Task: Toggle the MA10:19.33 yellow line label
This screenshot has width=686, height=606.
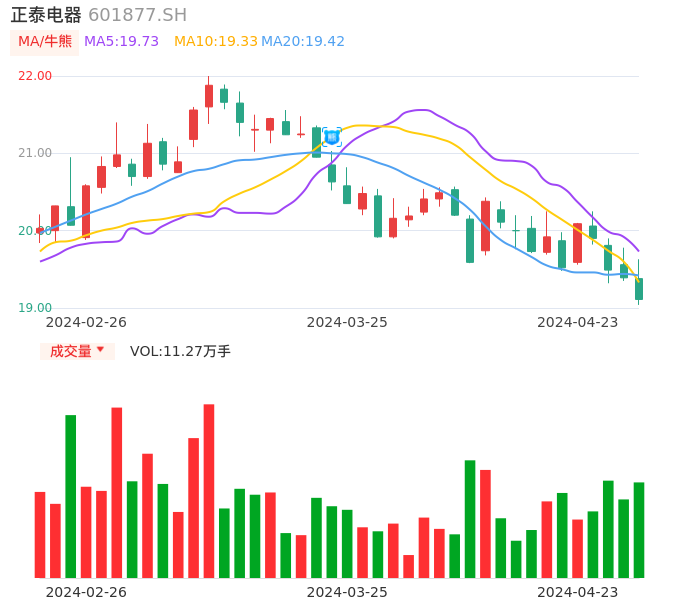Action: [x=216, y=42]
